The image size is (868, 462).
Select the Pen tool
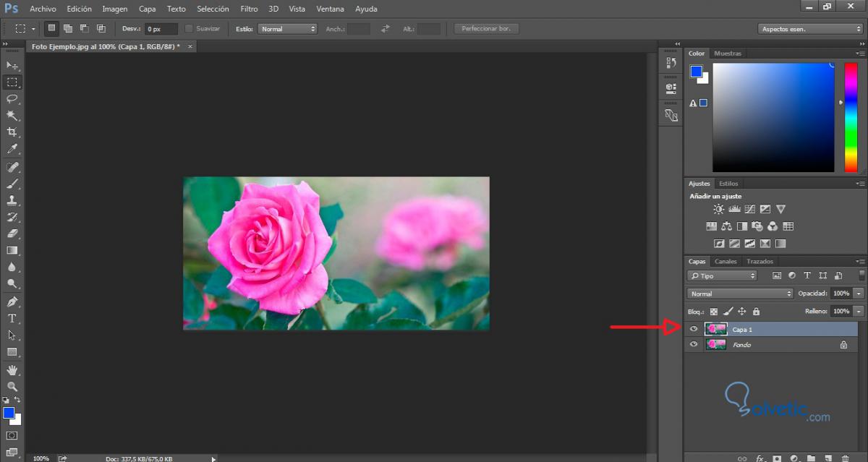tap(12, 301)
